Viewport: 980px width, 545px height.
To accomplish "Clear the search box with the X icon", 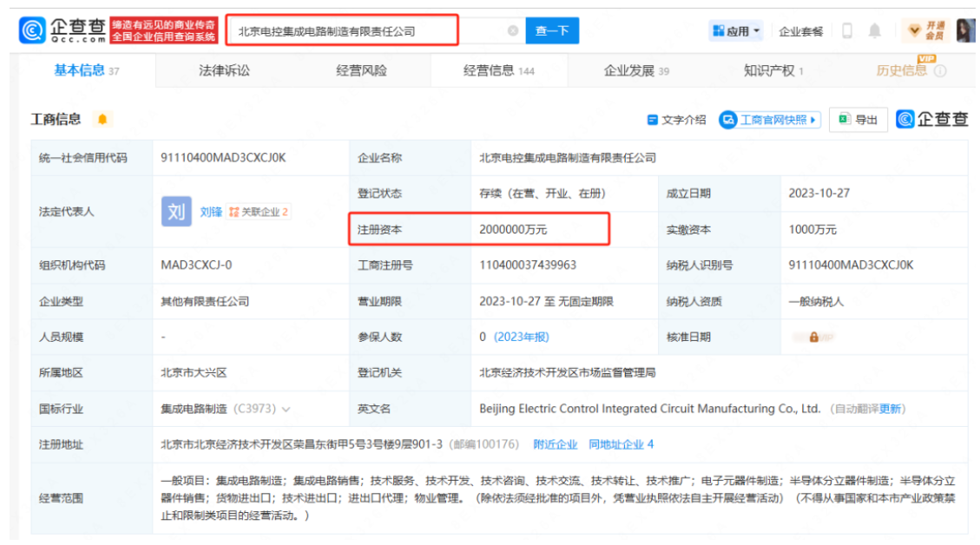I will pyautogui.click(x=512, y=30).
